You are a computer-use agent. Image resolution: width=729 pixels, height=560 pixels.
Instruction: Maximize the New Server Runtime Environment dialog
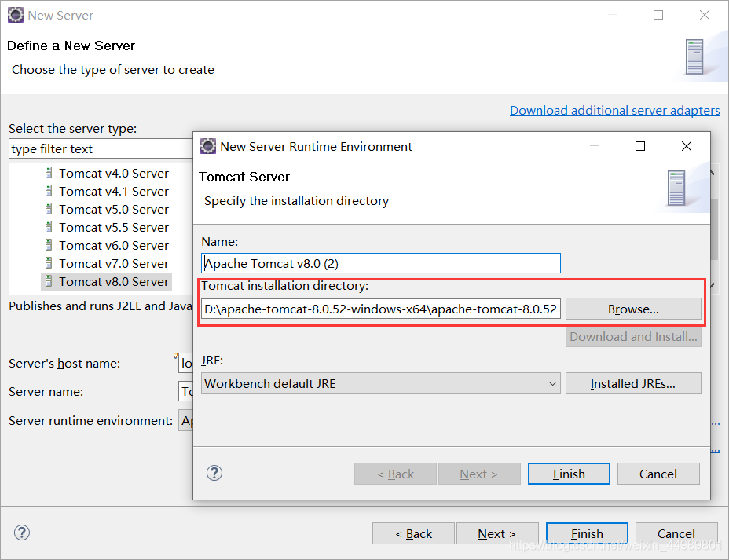[640, 146]
